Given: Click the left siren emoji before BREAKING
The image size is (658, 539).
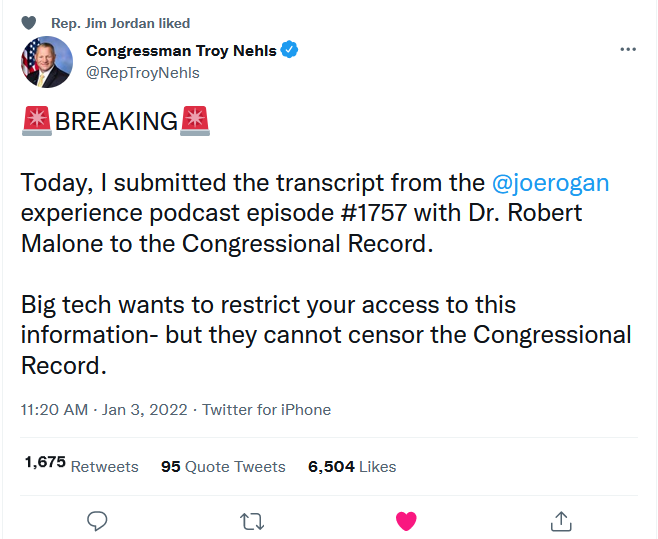Looking at the screenshot, I should [37, 121].
